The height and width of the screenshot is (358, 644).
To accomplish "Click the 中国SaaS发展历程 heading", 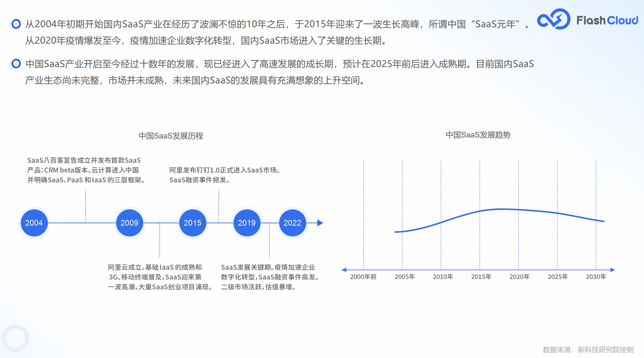I will coord(171,136).
